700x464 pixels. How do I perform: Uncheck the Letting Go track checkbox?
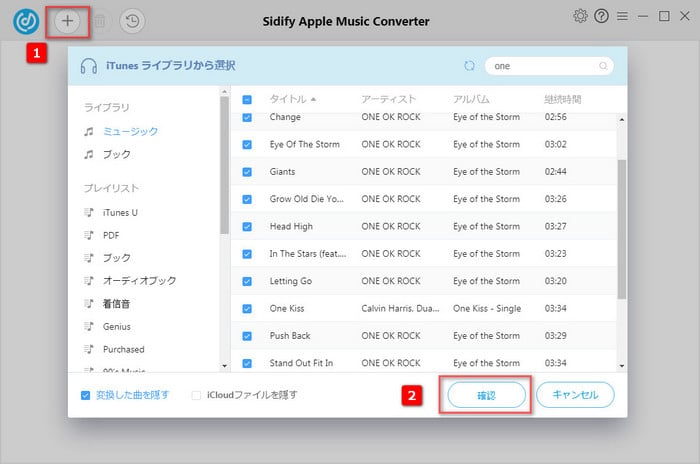tap(247, 281)
